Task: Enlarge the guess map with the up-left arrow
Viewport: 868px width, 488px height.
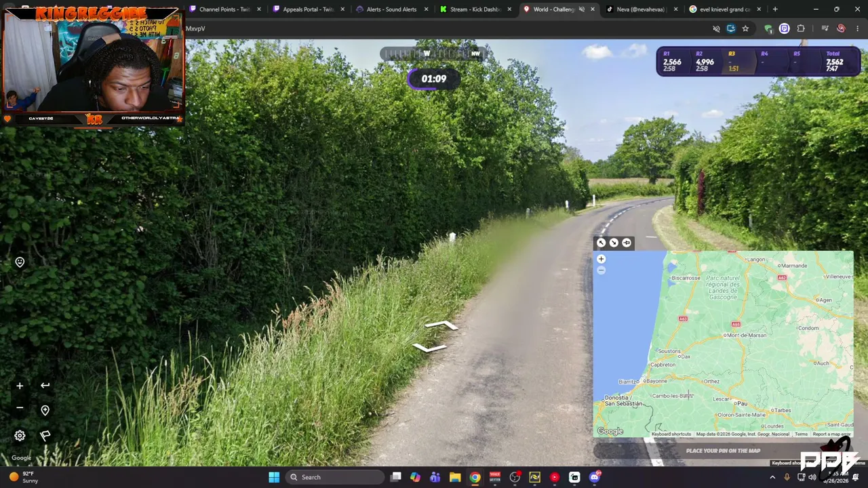Action: pos(601,243)
